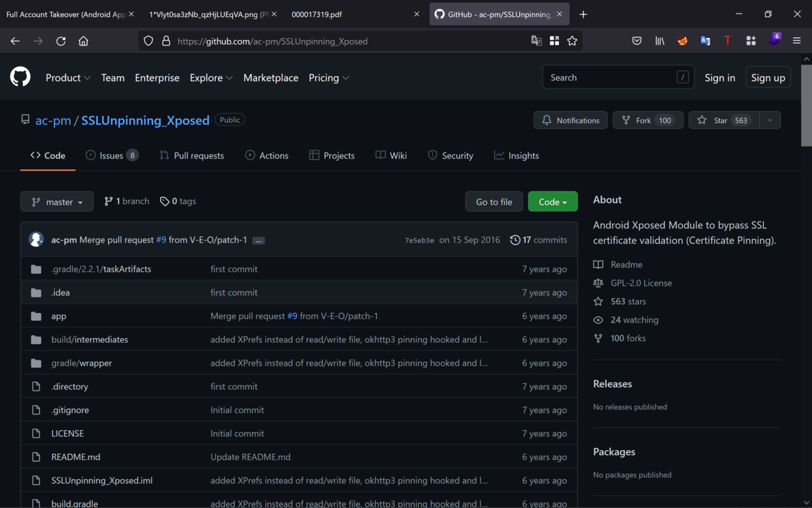
Task: Click the ac-pm avatar thumbnail
Action: (37, 240)
